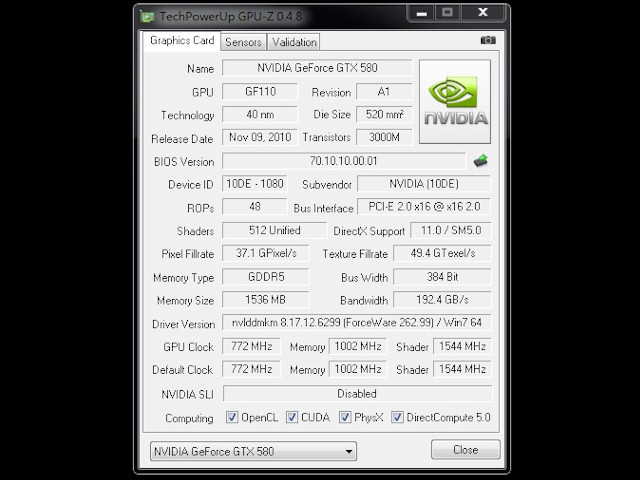This screenshot has width=640, height=480.
Task: Toggle the PhysX checkbox
Action: coord(345,417)
